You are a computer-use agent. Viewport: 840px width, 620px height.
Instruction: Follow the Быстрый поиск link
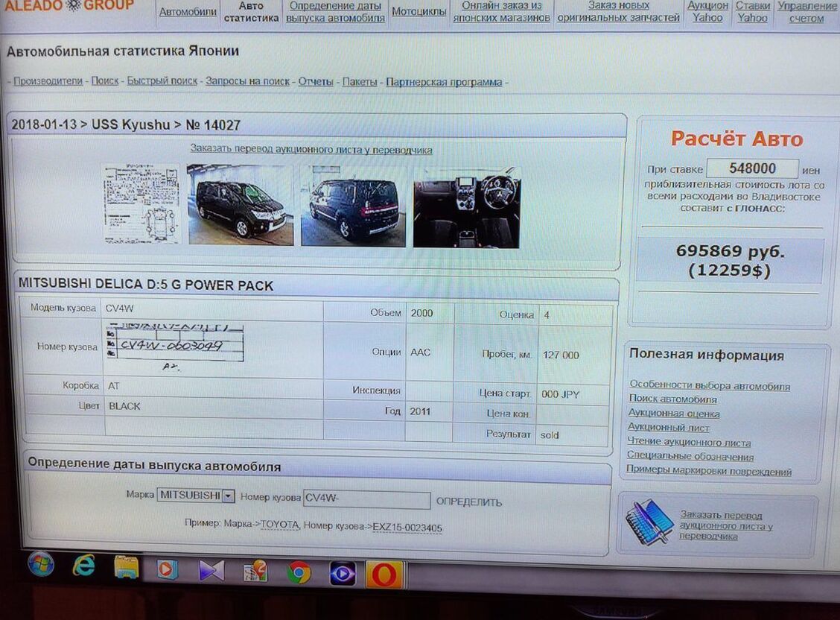tap(162, 81)
